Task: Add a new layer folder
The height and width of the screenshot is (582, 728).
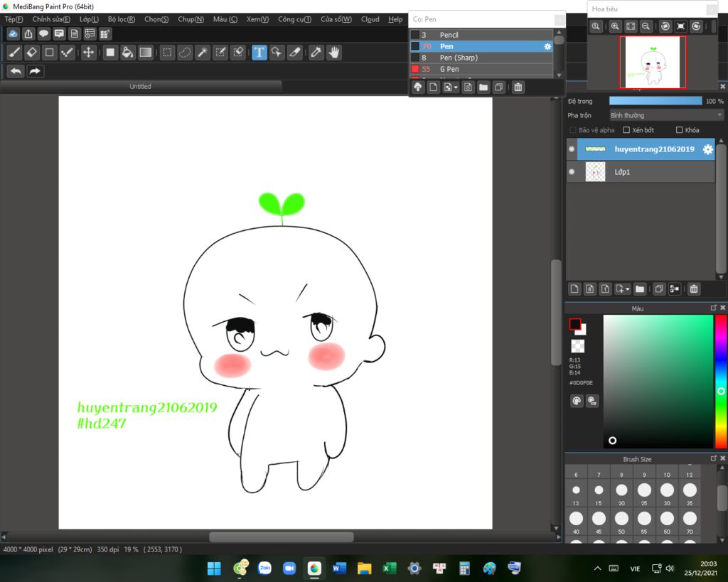Action: pyautogui.click(x=640, y=289)
